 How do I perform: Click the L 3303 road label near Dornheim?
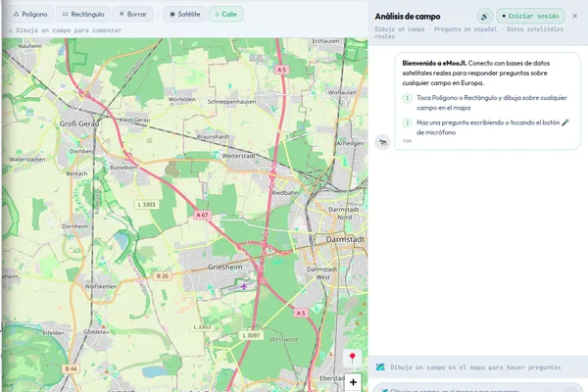tap(147, 205)
